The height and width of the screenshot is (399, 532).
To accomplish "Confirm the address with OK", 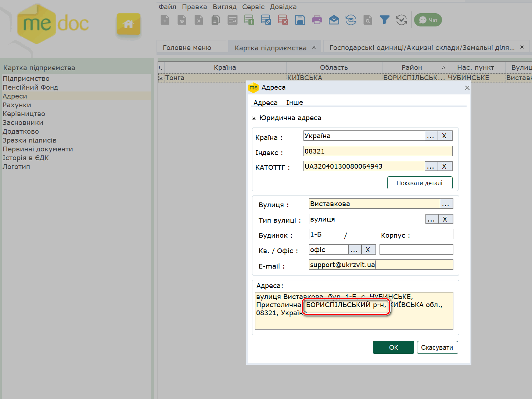I will click(x=393, y=348).
